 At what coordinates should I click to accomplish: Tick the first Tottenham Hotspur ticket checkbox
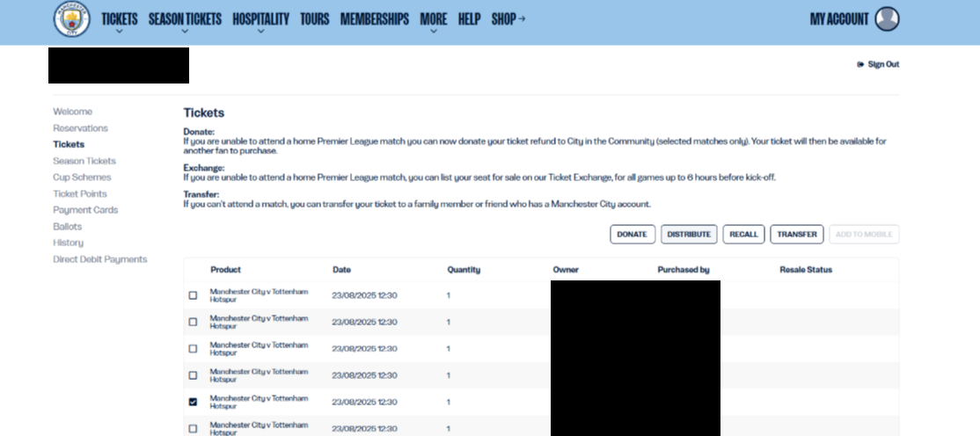pos(194,295)
